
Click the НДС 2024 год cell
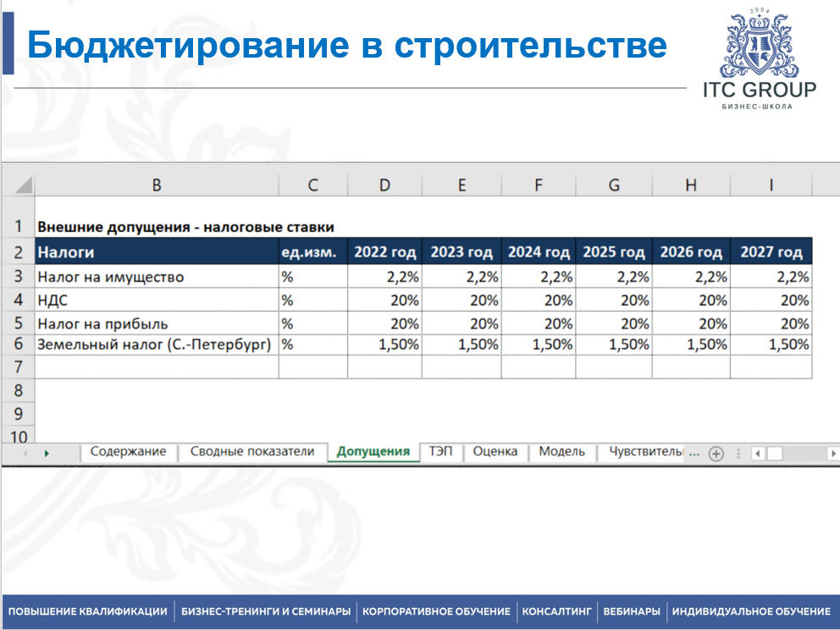click(538, 300)
